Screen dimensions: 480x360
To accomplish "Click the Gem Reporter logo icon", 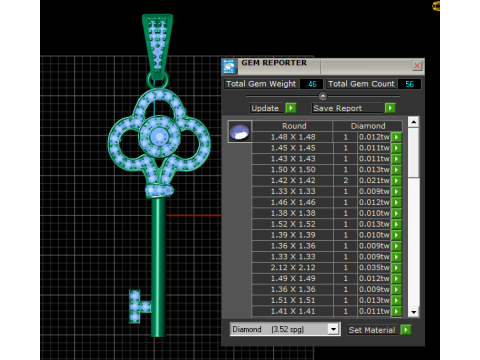I will click(229, 66).
